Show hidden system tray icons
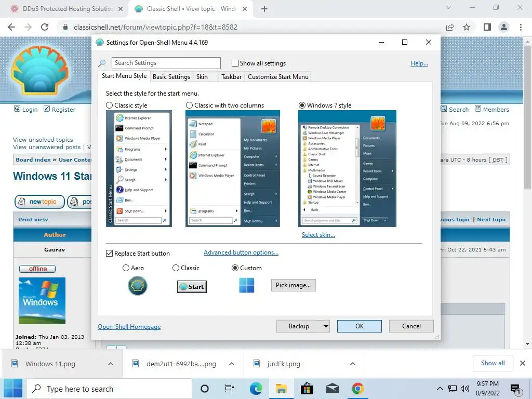 pyautogui.click(x=440, y=389)
